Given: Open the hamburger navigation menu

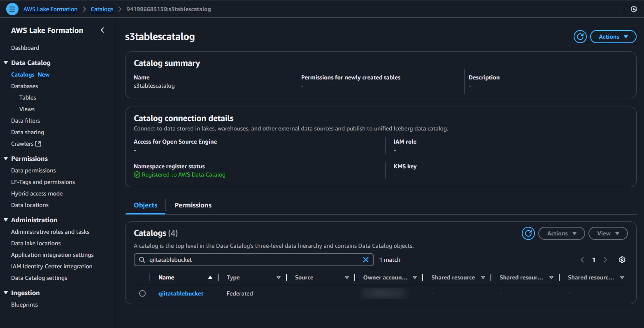Looking at the screenshot, I should pos(12,9).
